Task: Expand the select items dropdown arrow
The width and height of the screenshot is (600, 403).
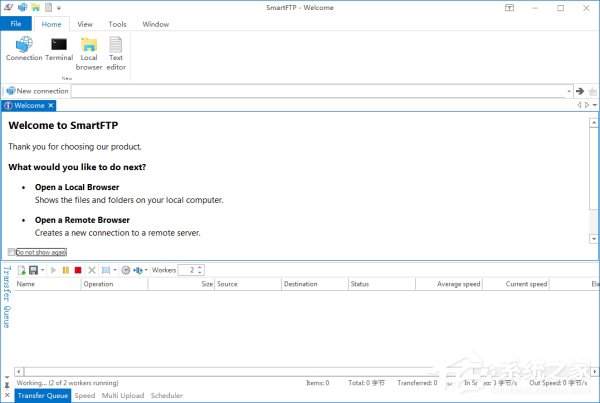Action: [115, 270]
